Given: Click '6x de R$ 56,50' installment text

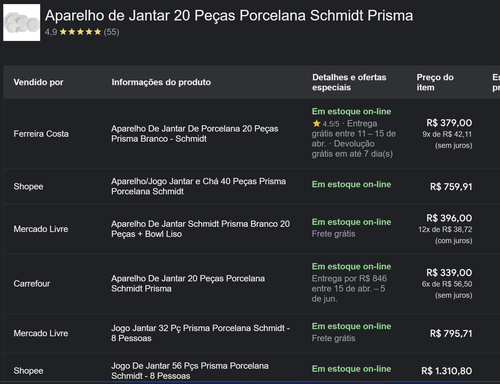Looking at the screenshot, I should point(447,284).
